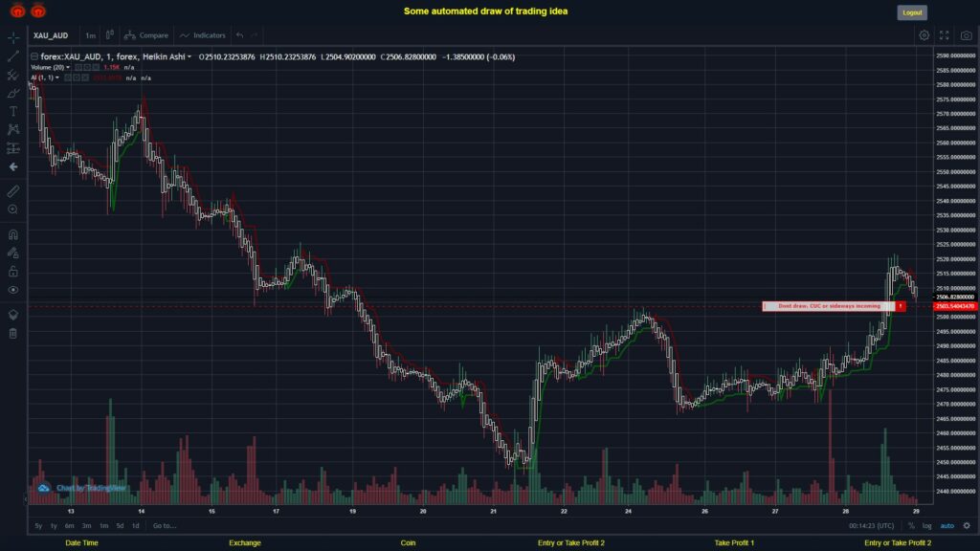The height and width of the screenshot is (551, 980).
Task: Select the brush drawing tool
Action: [13, 93]
